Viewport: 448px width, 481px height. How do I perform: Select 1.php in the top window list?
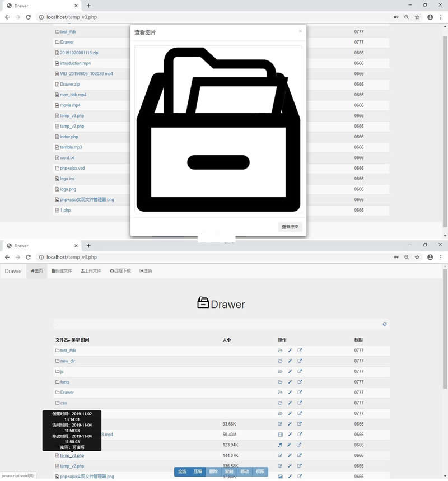click(x=66, y=210)
